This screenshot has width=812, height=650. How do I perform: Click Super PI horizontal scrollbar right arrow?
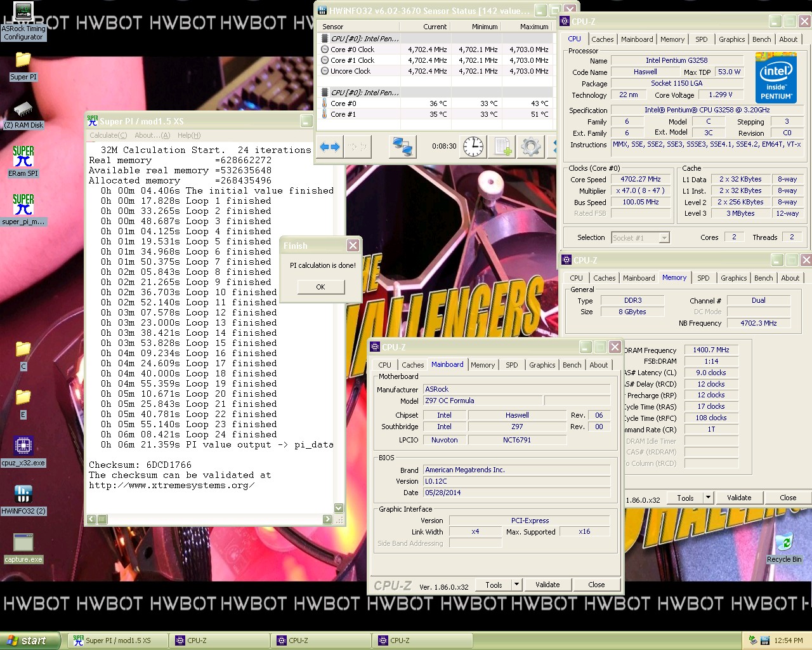[328, 519]
